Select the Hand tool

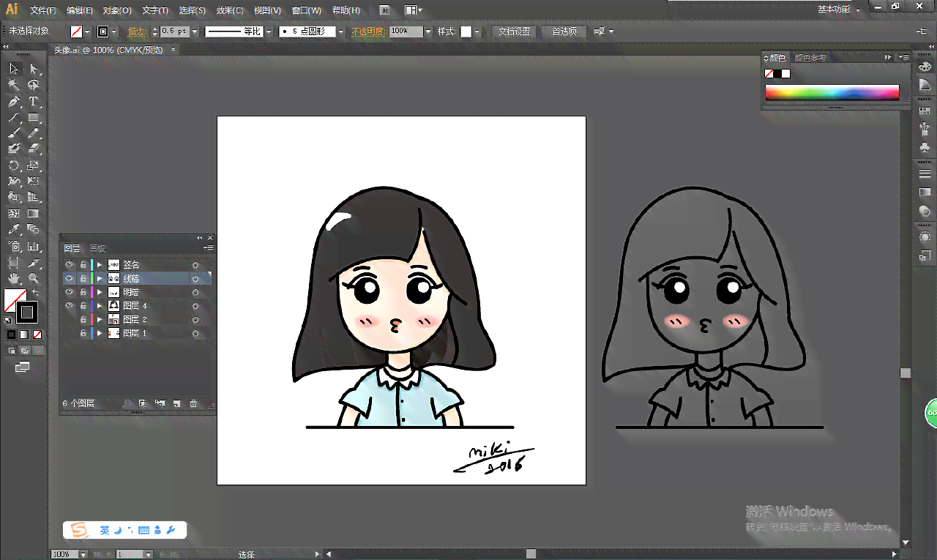pyautogui.click(x=14, y=278)
